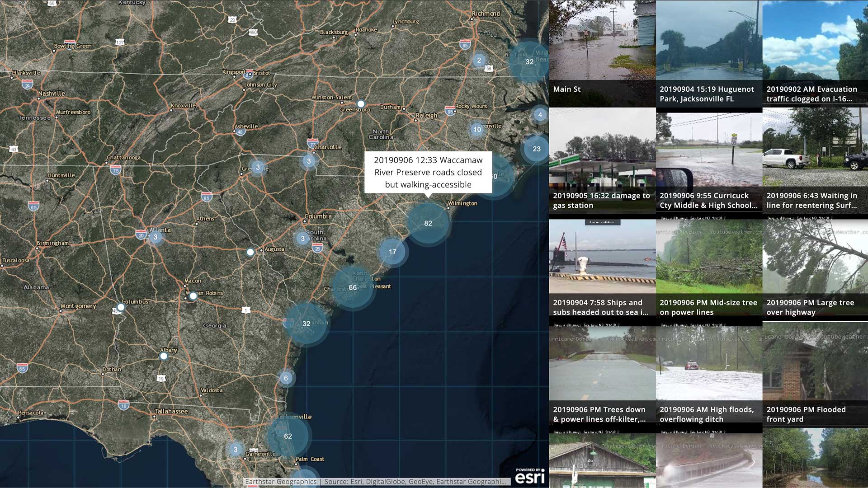The width and height of the screenshot is (868, 488).
Task: Open Huguenot Park Jacksonville FL photo
Action: point(708,53)
